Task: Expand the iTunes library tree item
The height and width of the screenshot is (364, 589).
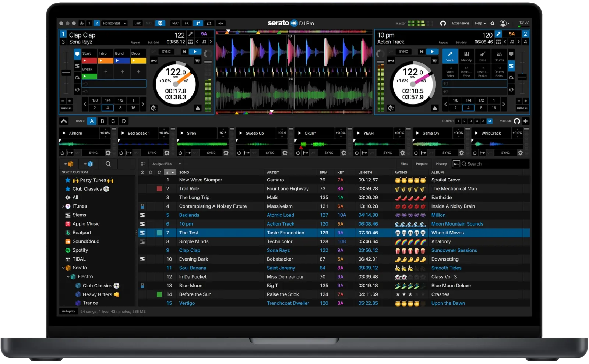Action: point(63,206)
